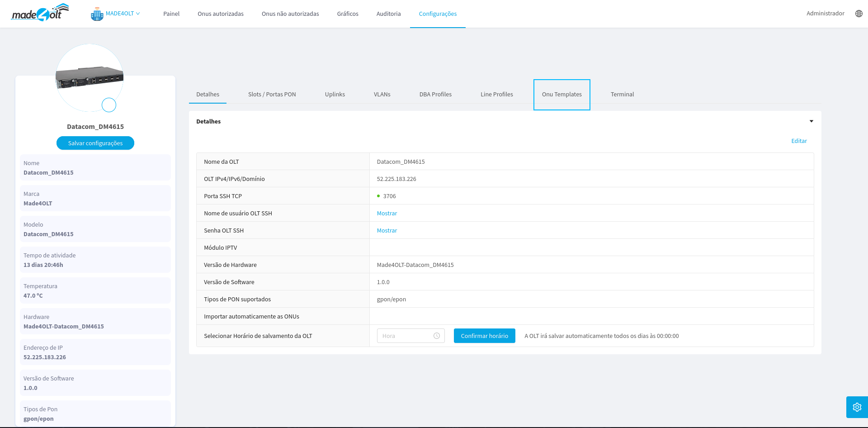Viewport: 868px width, 428px height.
Task: Collapse the Detalhes panel arrow
Action: (811, 121)
